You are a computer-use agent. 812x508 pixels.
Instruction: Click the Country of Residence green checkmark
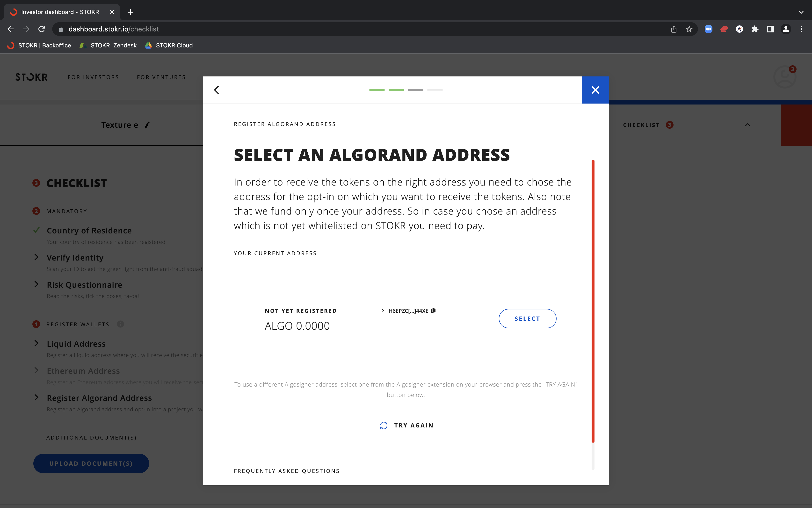(36, 230)
